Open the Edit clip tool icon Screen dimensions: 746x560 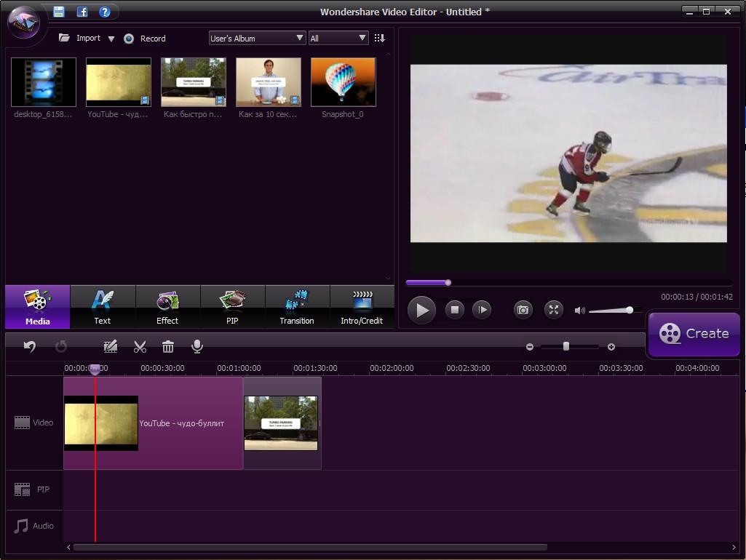coord(111,347)
